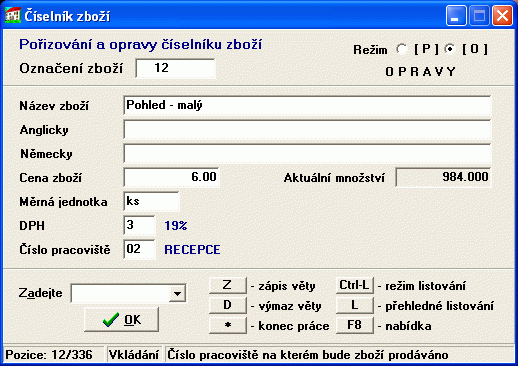Viewport: 518px width, 366px height.
Task: Click the Název zboží field with Pohled - malý
Action: [x=307, y=105]
